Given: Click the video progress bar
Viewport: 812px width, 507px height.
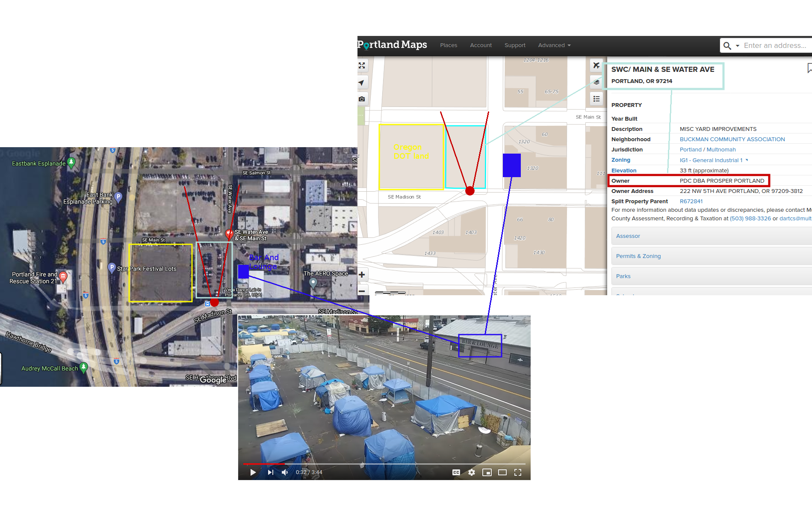Looking at the screenshot, I should (x=384, y=464).
